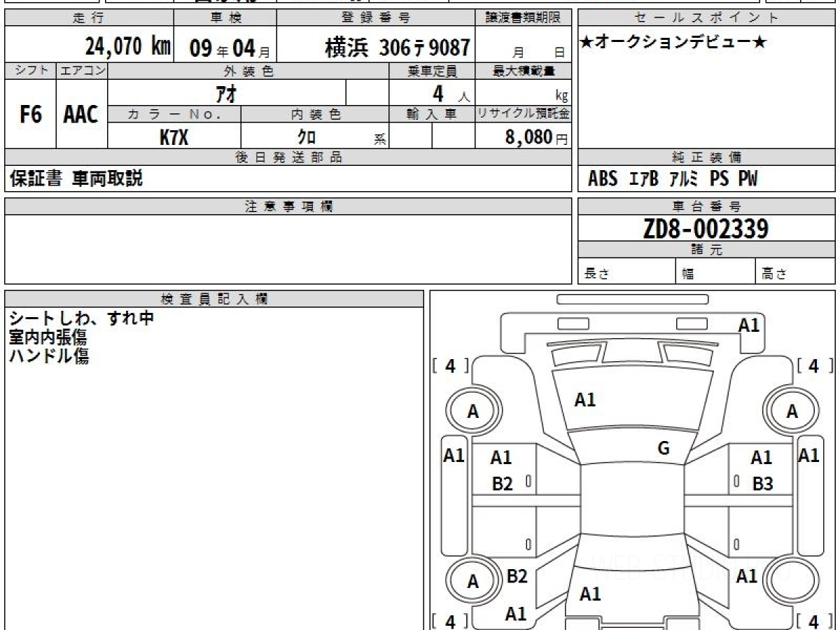Click the seating capacity 4 人

(451, 93)
